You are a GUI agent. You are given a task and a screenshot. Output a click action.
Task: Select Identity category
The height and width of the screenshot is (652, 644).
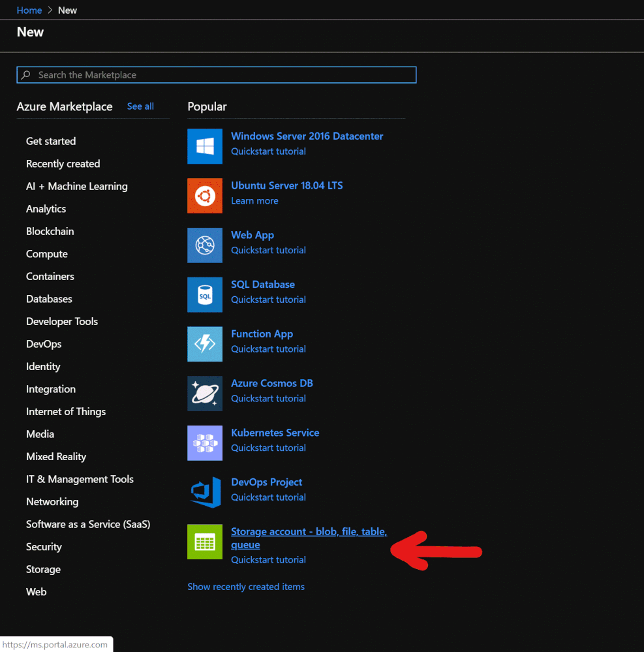point(43,367)
